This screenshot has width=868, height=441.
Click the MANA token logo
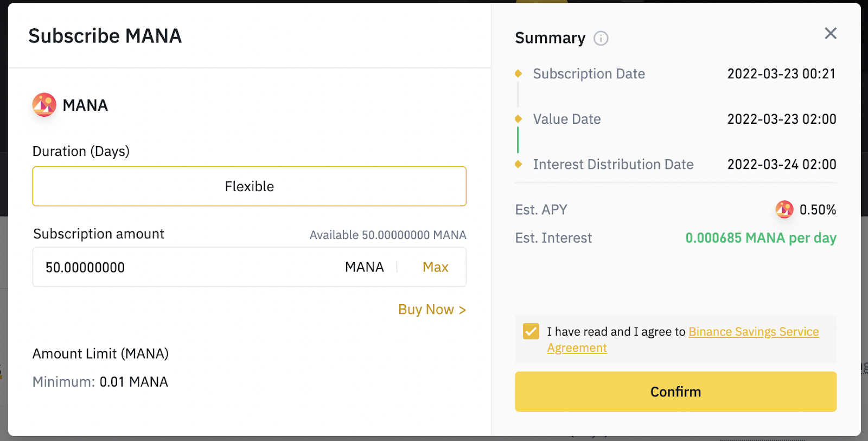pyautogui.click(x=43, y=105)
